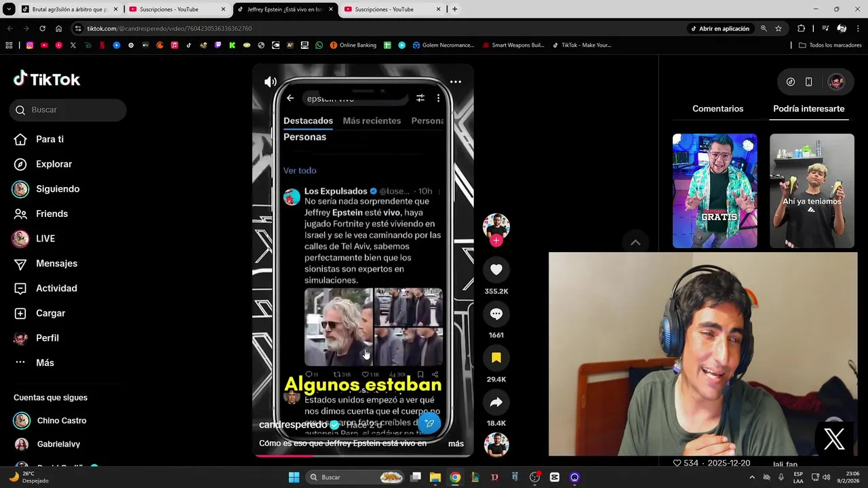
Task: Click the TikTok logo
Action: (x=47, y=79)
